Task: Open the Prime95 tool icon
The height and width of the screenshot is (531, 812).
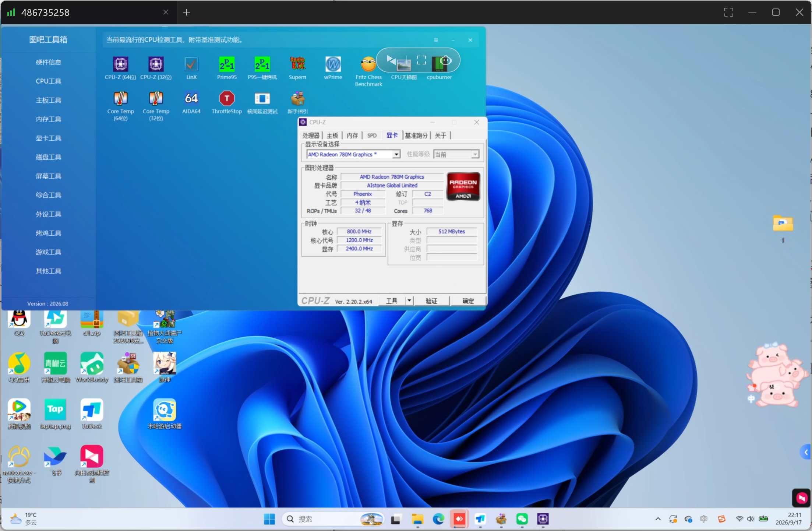Action: click(227, 68)
